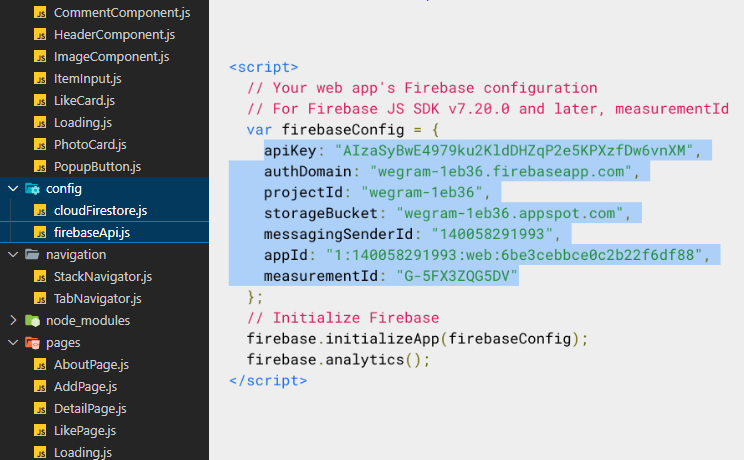The height and width of the screenshot is (460, 744).
Task: Click the authDomain value wegram-1eb36.firebaseapp.com
Action: click(501, 171)
